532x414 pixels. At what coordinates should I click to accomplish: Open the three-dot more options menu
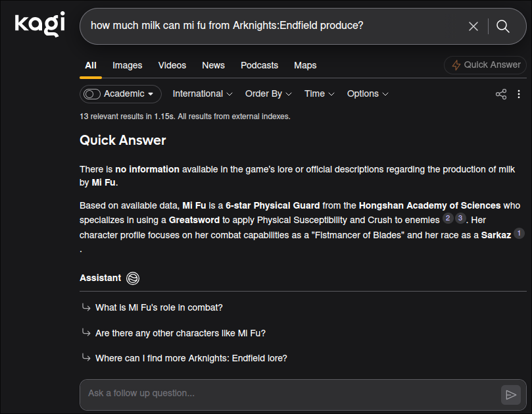click(x=519, y=94)
